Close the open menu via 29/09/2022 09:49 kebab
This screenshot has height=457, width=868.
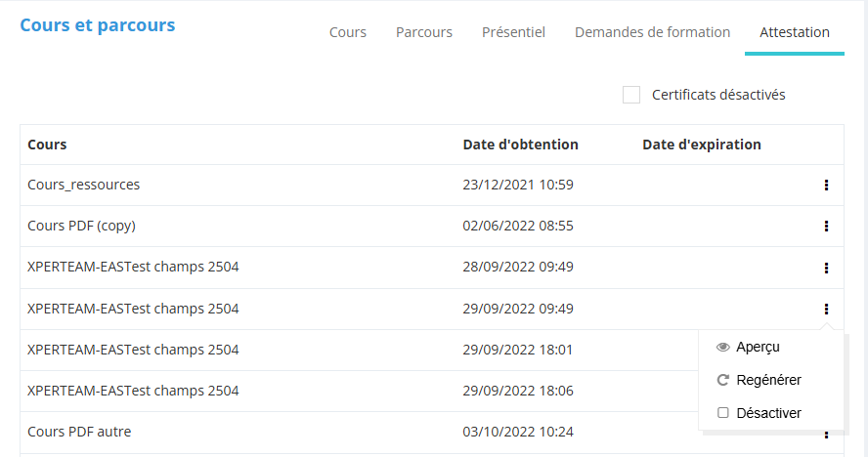pos(826,309)
